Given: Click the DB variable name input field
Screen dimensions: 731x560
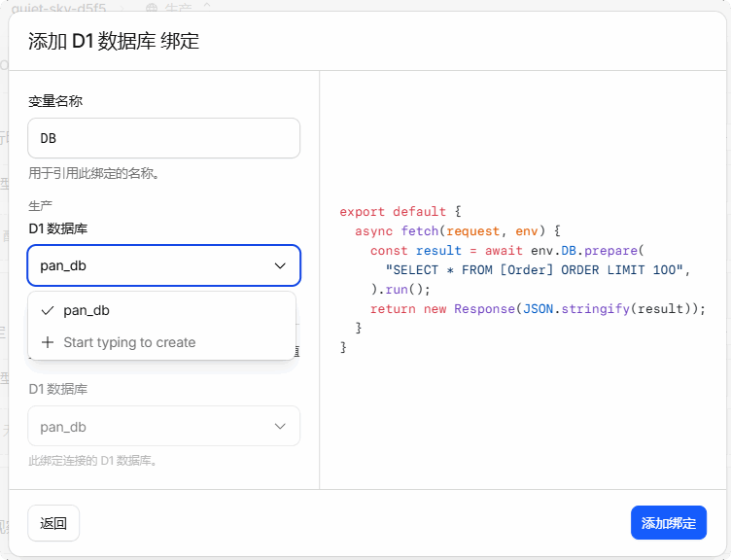Looking at the screenshot, I should click(163, 138).
